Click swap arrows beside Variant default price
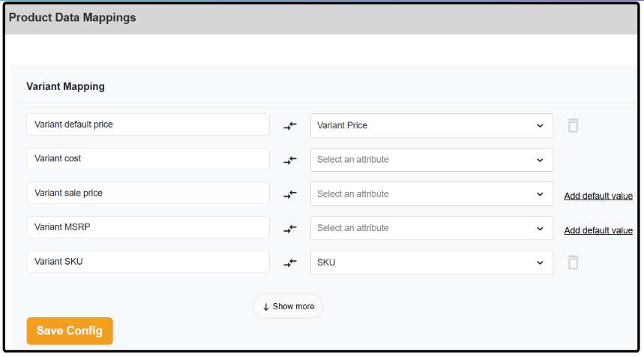 click(290, 126)
